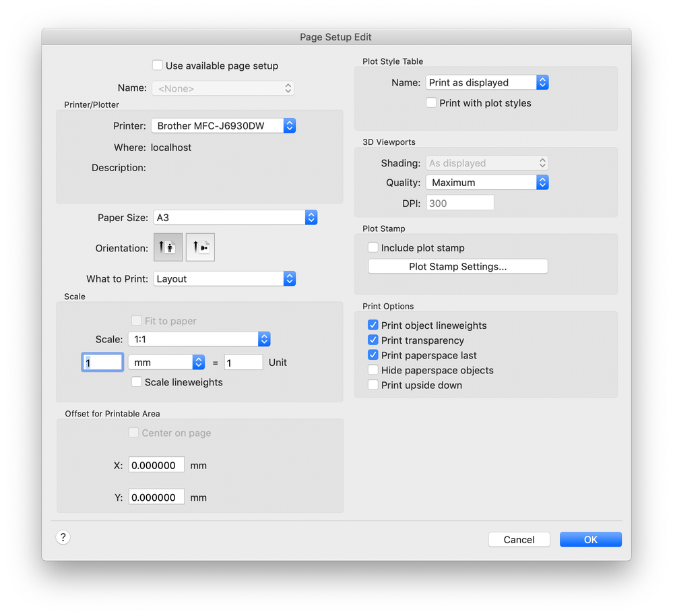Enable Use available page setup checkbox
The width and height of the screenshot is (673, 616).
[x=158, y=65]
